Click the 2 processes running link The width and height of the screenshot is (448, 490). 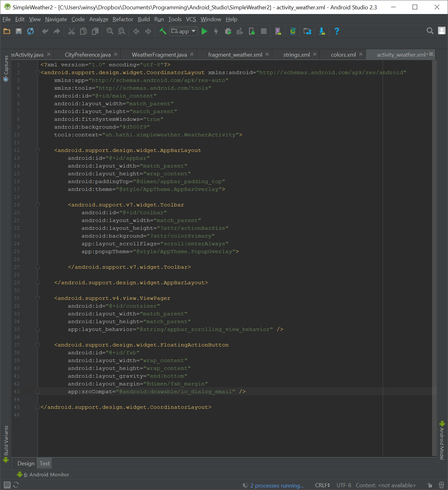(277, 486)
